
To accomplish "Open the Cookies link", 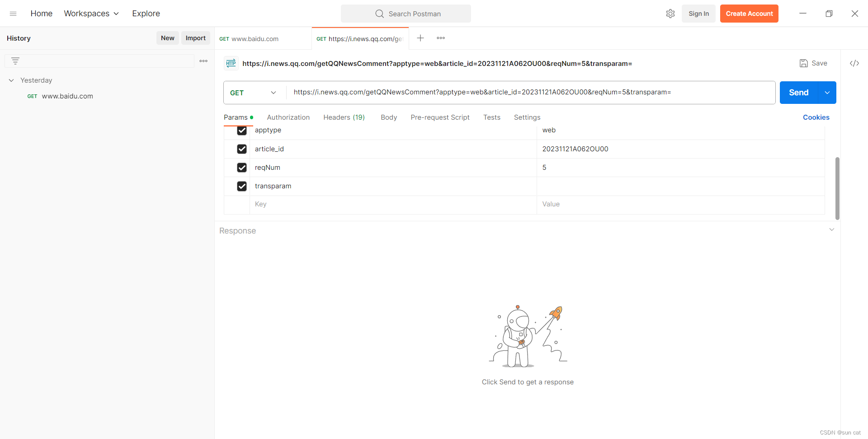I will coord(816,117).
